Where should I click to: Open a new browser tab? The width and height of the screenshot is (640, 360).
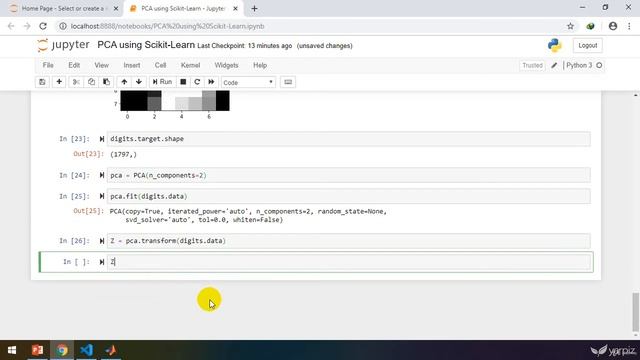click(254, 8)
